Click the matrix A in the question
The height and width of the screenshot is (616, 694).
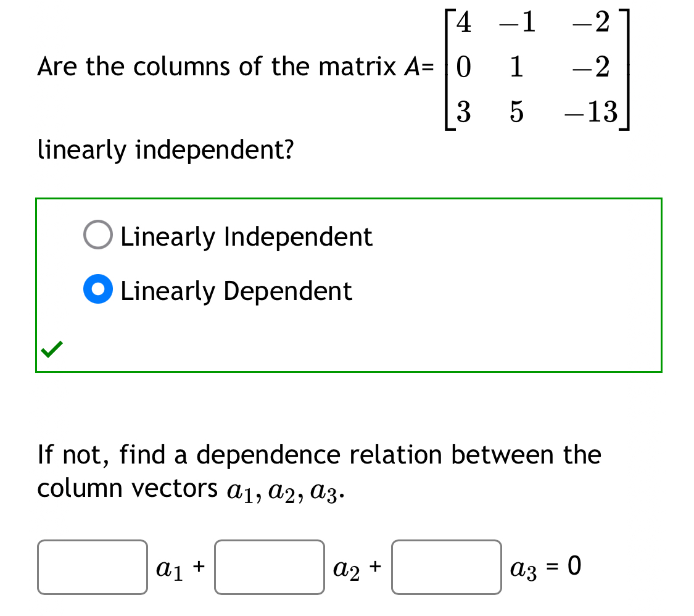537,68
